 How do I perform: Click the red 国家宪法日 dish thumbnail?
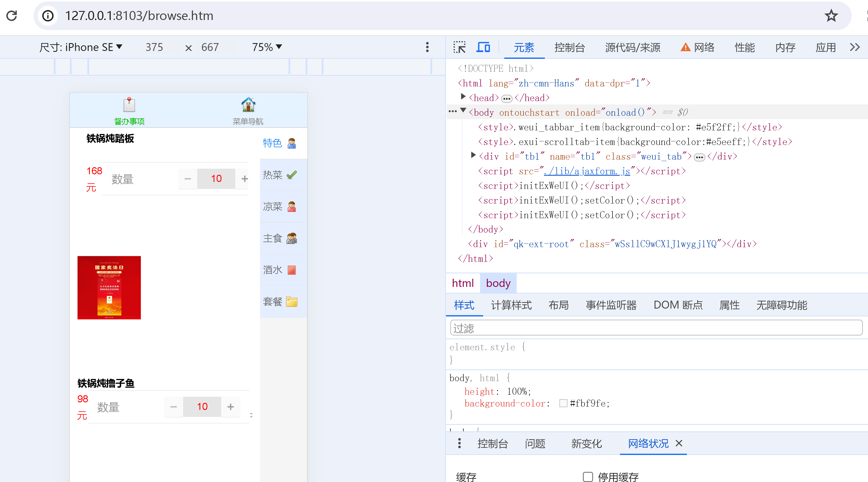pos(109,288)
